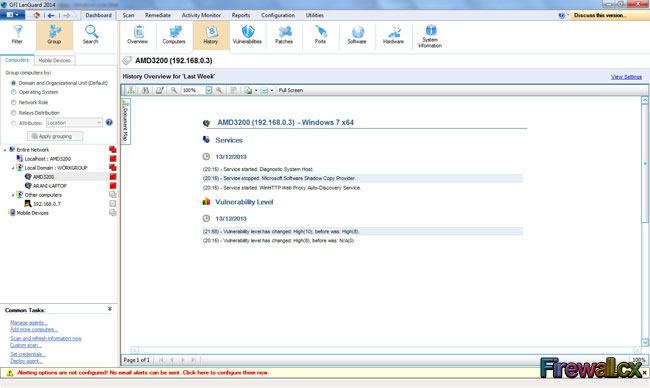Open the Dashboard menu tab
Viewport: 650px width, 388px height.
coord(99,15)
